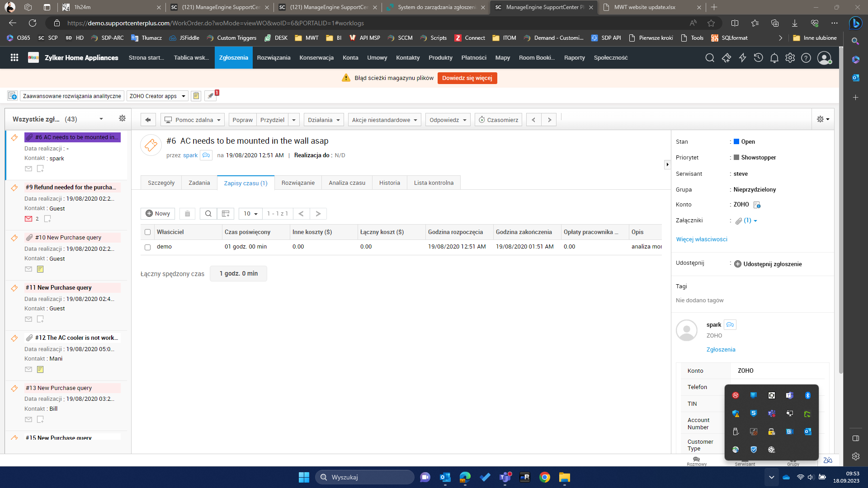The width and height of the screenshot is (868, 488).
Task: Open the conversation icon next to spark
Action: [730, 324]
